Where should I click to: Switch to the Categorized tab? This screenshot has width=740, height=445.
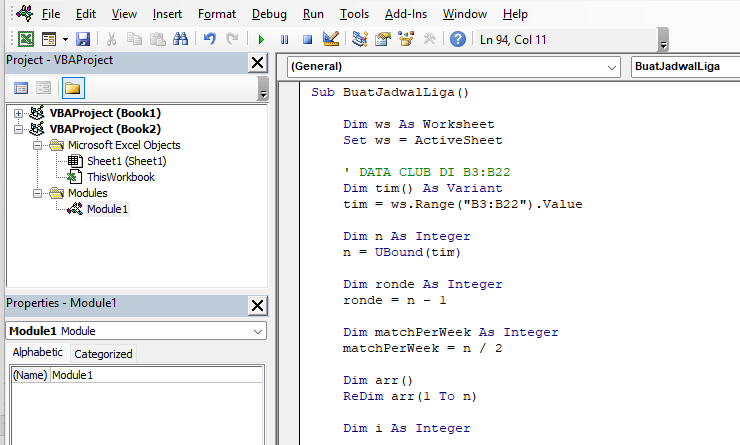click(x=103, y=354)
